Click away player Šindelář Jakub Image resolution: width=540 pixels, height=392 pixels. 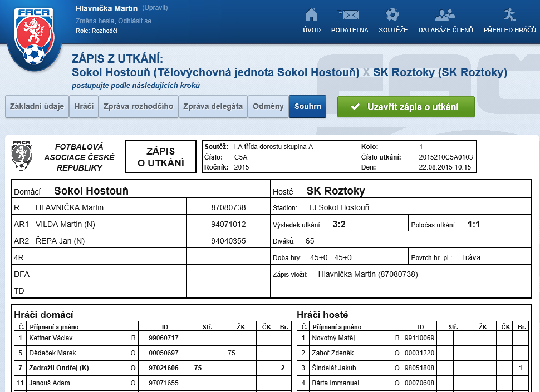tap(333, 368)
